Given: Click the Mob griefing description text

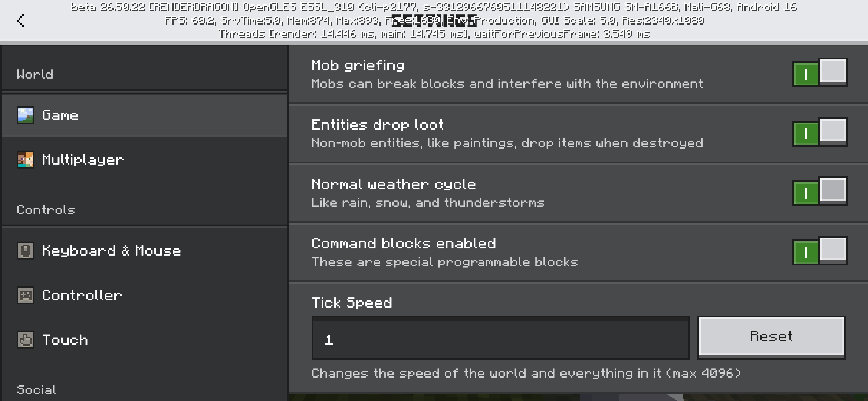Looking at the screenshot, I should click(x=507, y=84).
